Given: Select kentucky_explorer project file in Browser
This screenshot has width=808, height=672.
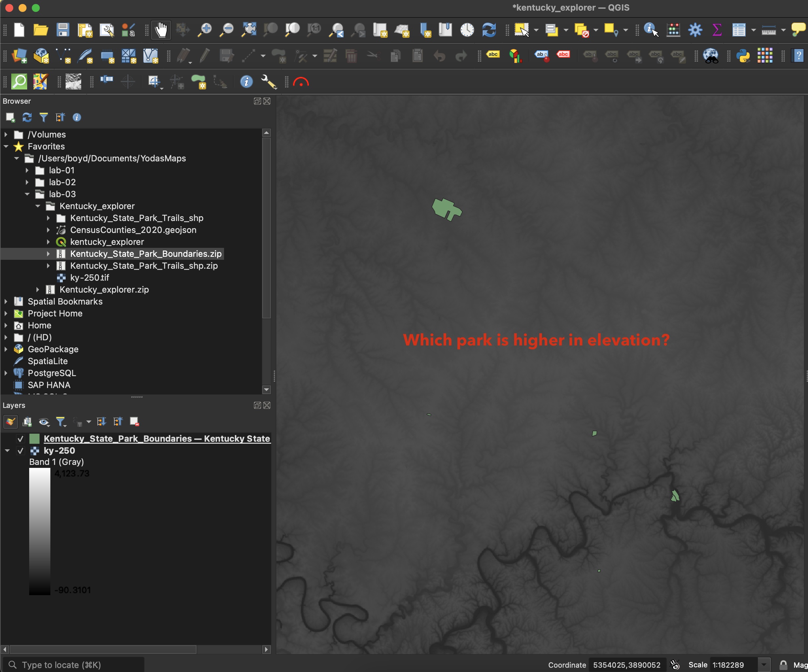Looking at the screenshot, I should 107,242.
